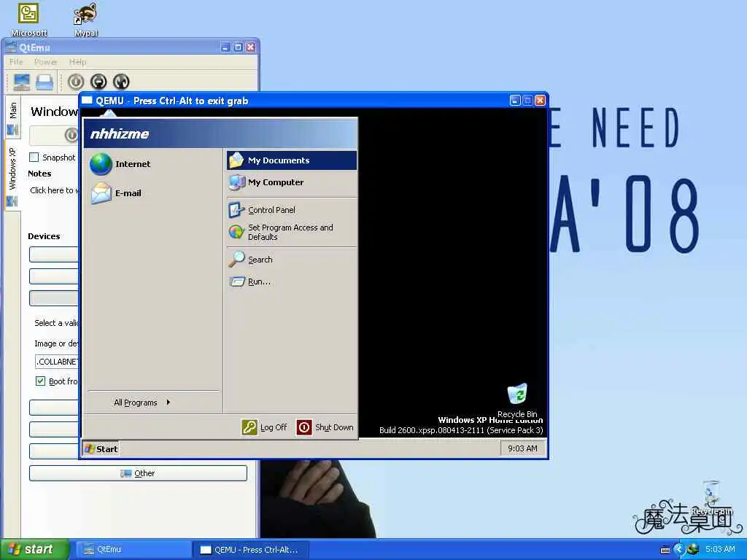Click the guest XP Start button
Image resolution: width=747 pixels, height=560 pixels.
(101, 449)
